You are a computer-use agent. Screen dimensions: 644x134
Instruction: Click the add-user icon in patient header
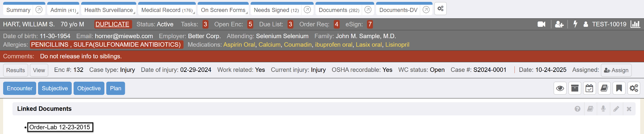point(559,24)
